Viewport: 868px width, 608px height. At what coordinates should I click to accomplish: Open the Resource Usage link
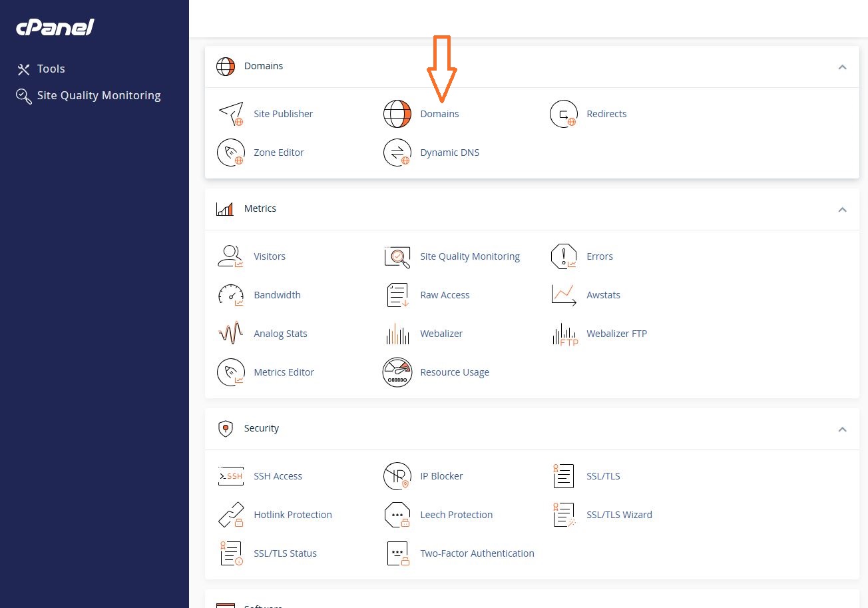point(455,372)
